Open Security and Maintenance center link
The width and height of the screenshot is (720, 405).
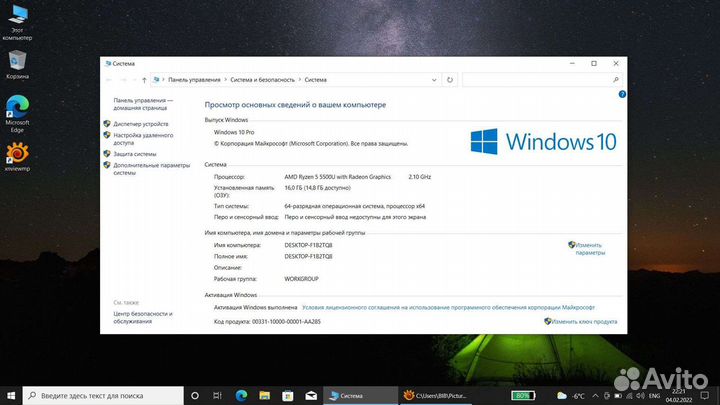coord(143,317)
